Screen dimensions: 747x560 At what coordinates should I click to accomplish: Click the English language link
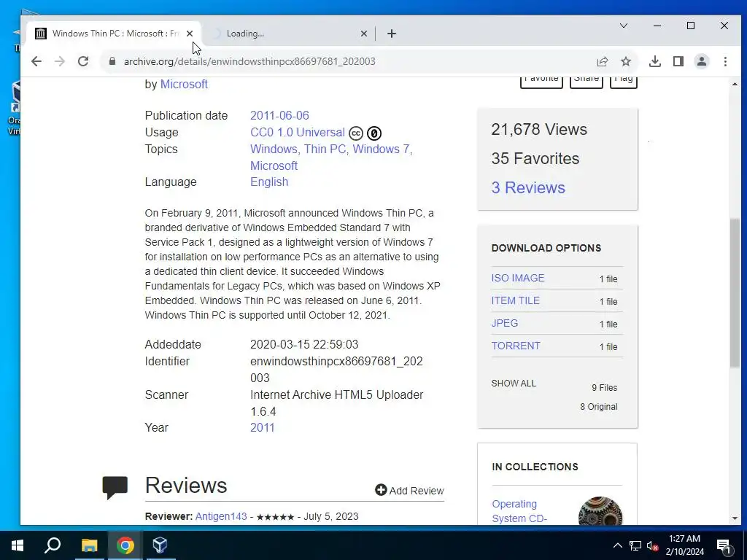[269, 182]
